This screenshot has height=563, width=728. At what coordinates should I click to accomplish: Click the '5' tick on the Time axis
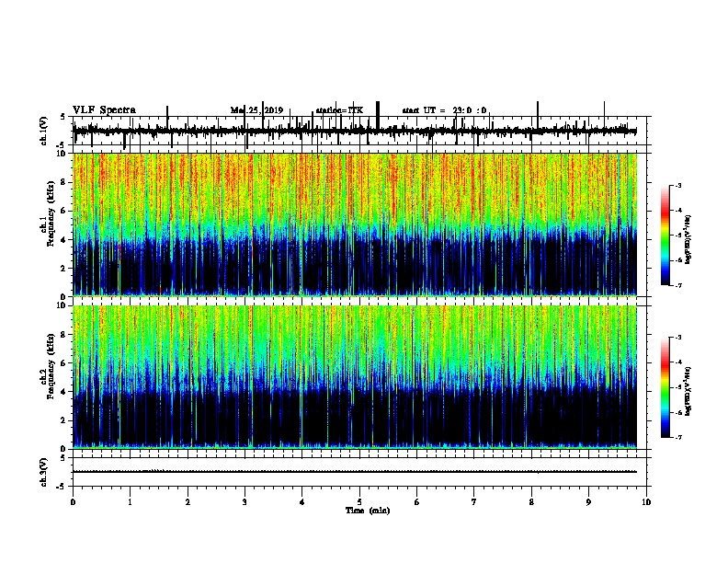point(359,502)
